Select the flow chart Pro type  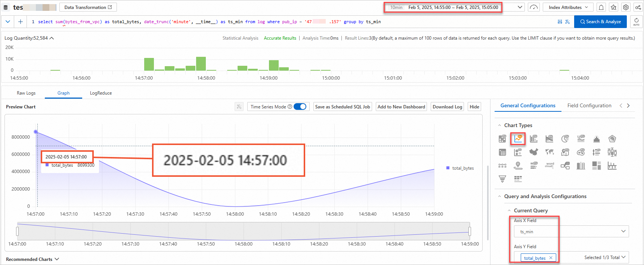pyautogui.click(x=549, y=139)
